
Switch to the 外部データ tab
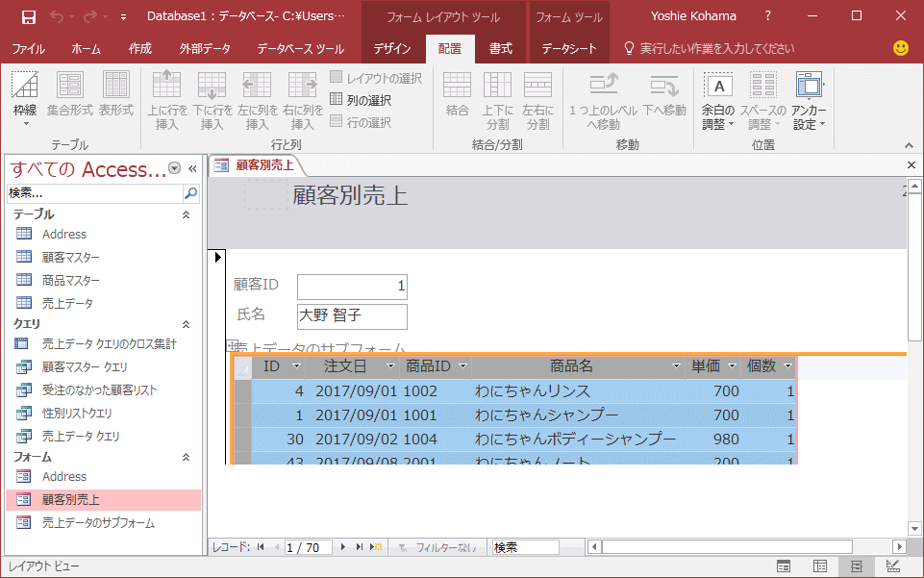(205, 49)
